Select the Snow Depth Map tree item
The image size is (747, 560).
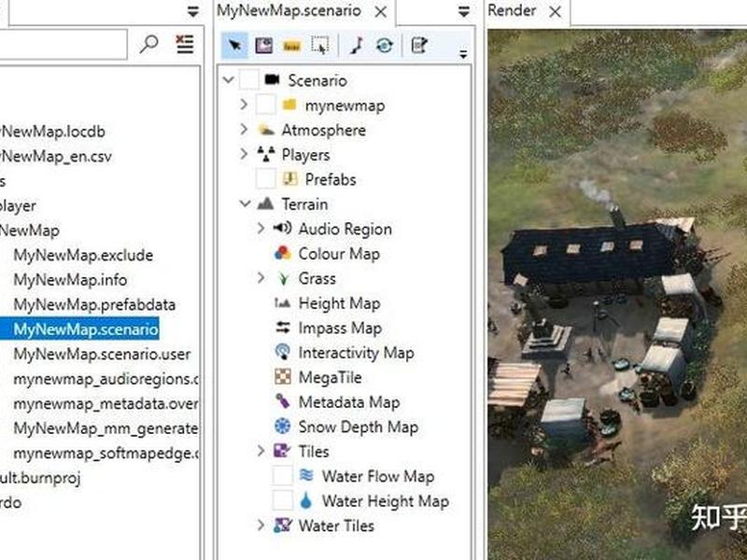point(359,427)
